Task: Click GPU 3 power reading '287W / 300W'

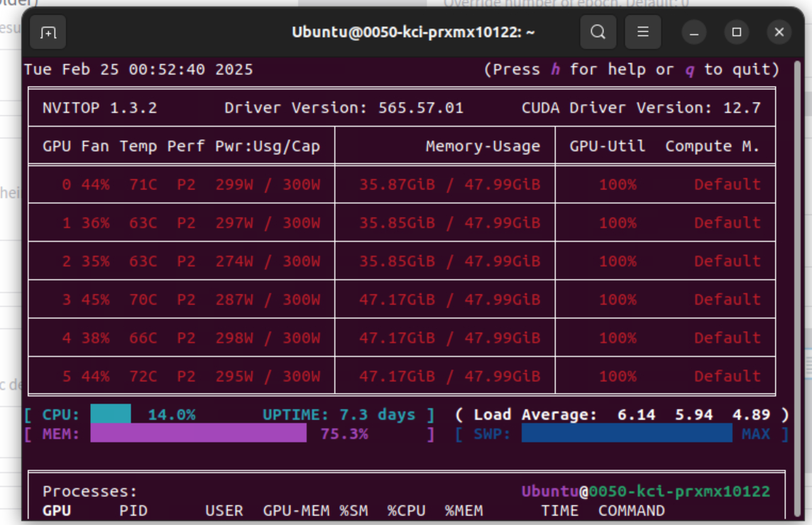Action: click(268, 300)
